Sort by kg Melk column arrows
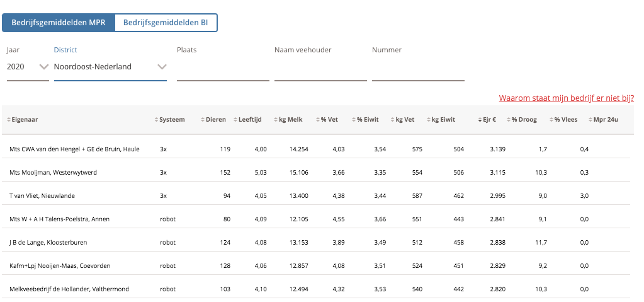 (x=276, y=120)
